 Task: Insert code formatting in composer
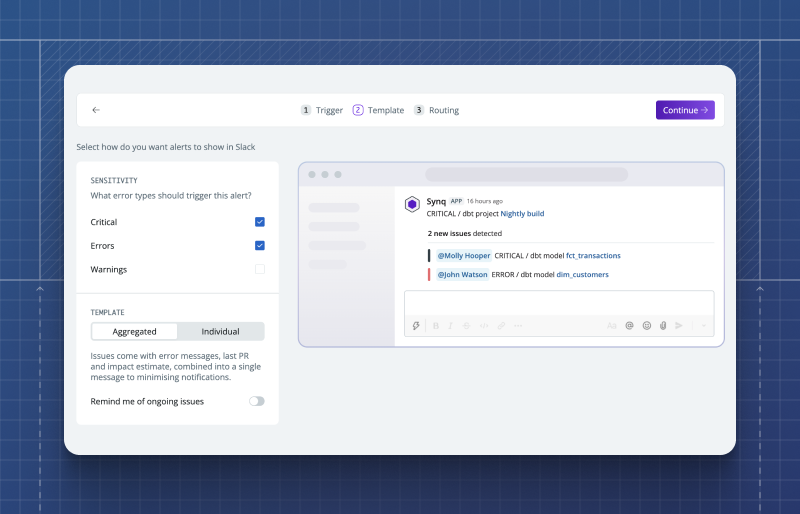pos(484,326)
